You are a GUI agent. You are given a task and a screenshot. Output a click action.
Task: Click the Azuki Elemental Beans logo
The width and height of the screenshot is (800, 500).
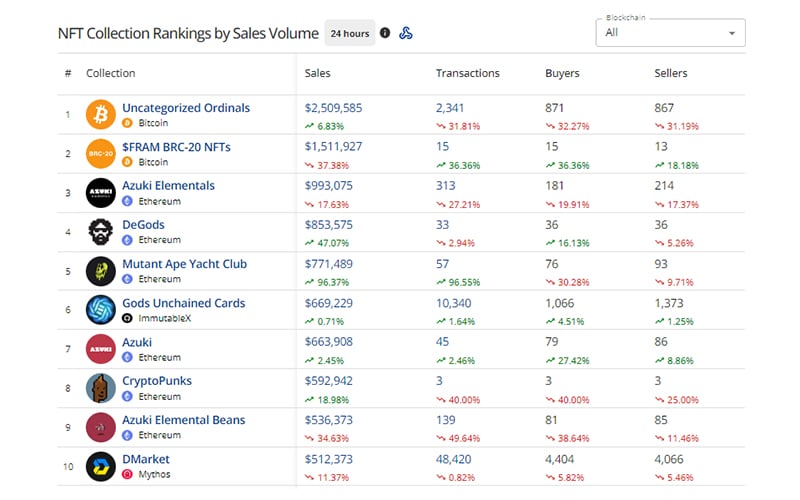tap(101, 427)
